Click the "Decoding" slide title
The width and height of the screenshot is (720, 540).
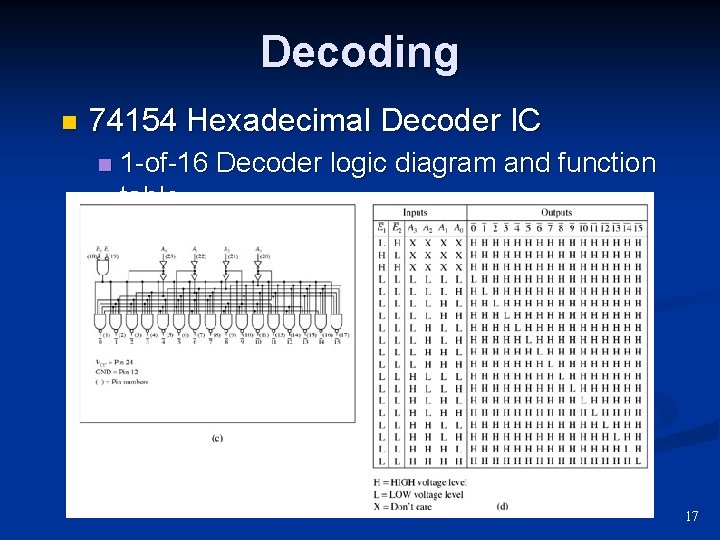[x=360, y=53]
